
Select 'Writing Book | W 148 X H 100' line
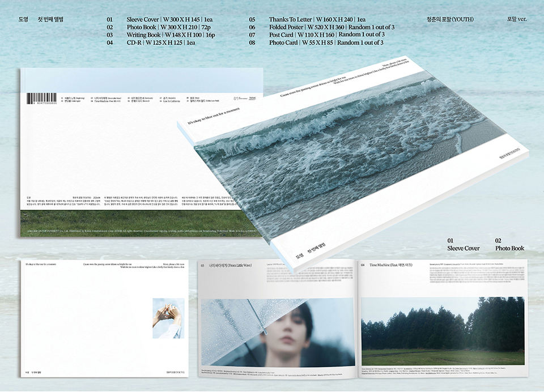(171, 35)
